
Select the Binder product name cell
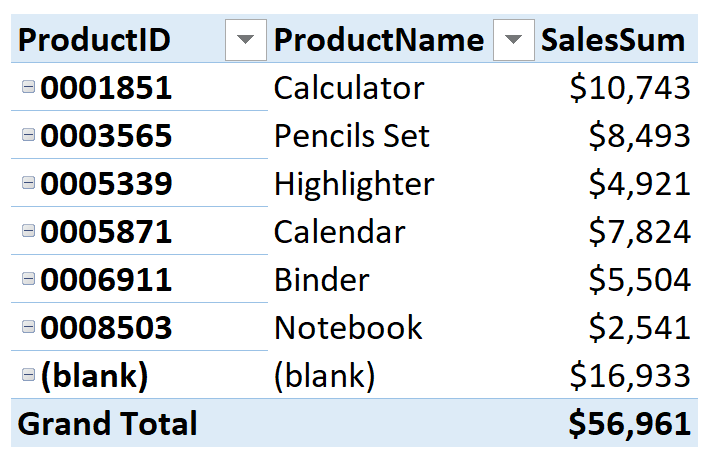322,280
